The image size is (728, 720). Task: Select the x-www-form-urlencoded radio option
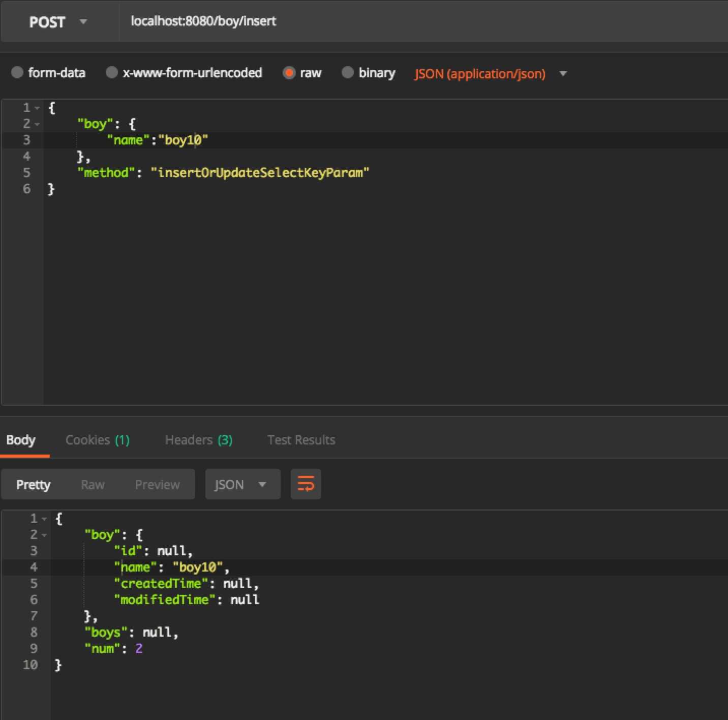[x=111, y=72]
